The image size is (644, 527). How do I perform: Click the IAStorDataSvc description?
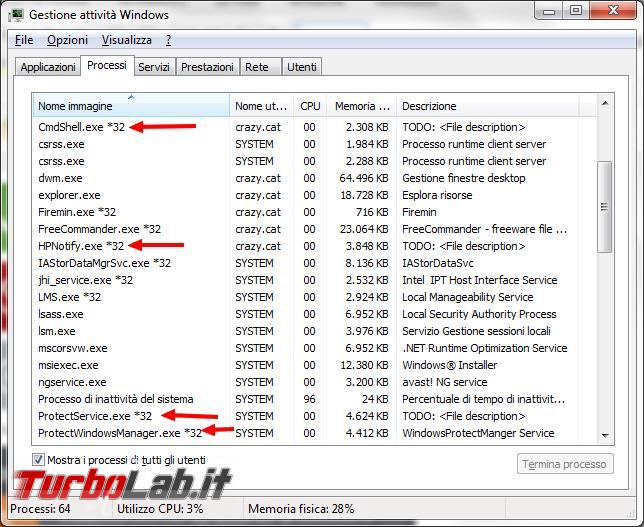point(437,263)
